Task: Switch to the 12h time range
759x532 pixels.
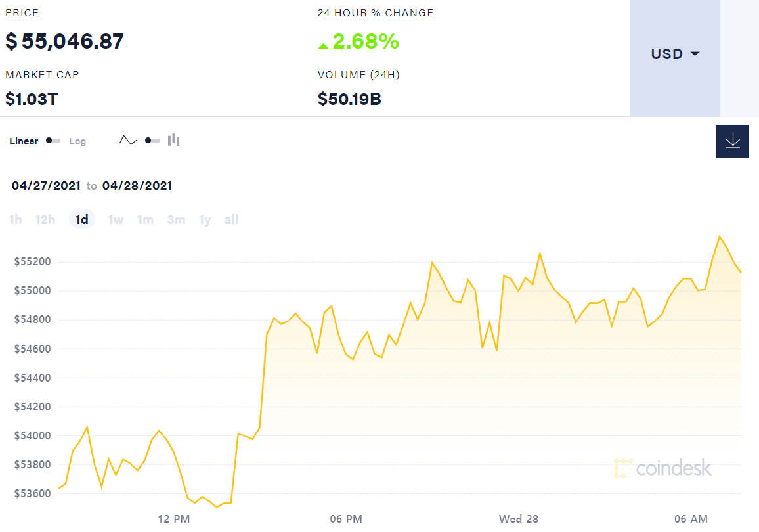Action: pos(45,220)
